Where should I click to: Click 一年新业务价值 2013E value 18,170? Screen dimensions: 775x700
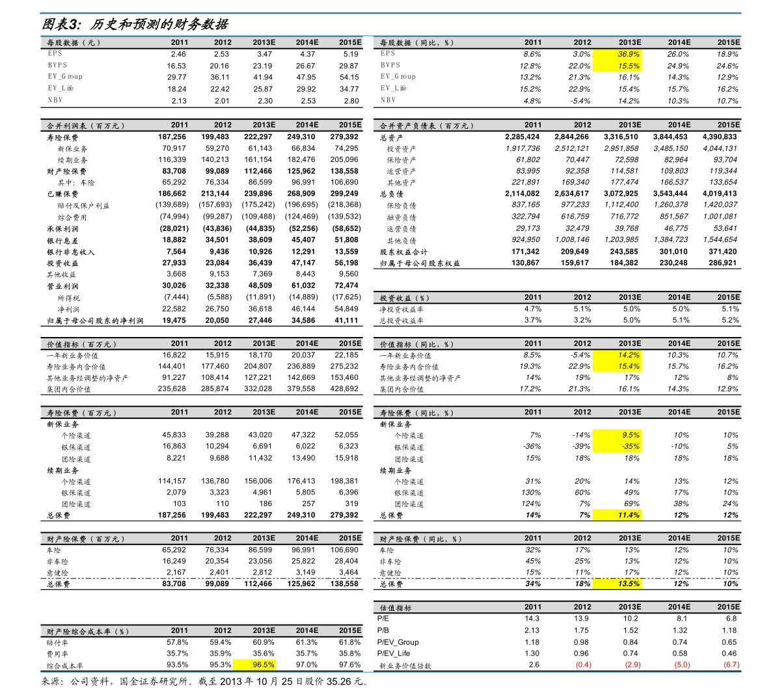tap(260, 355)
